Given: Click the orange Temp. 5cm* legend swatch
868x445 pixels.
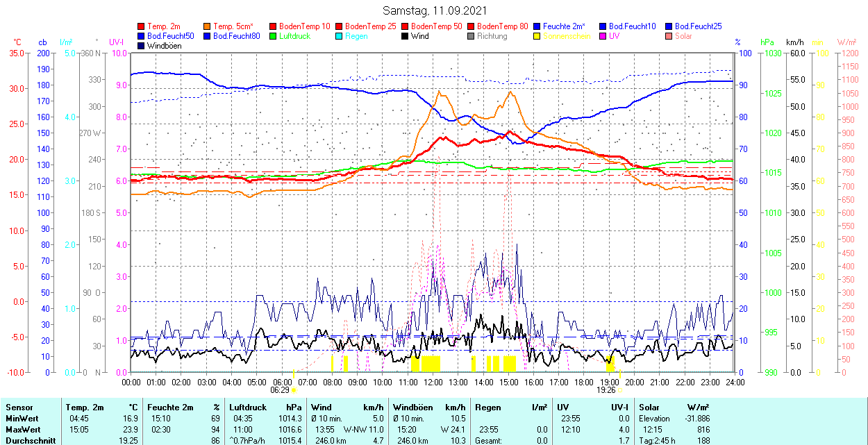Looking at the screenshot, I should 208,26.
